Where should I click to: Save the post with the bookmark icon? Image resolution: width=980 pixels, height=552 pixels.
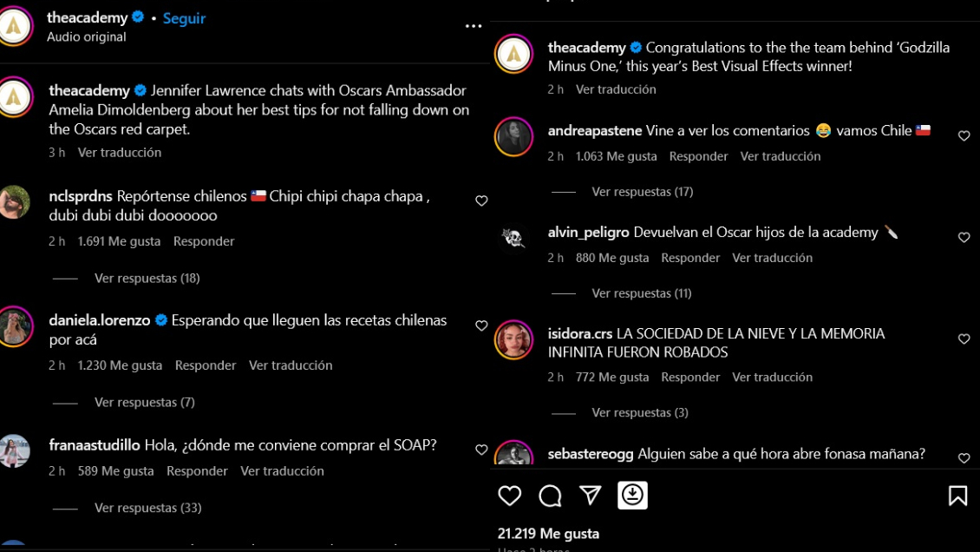click(957, 495)
